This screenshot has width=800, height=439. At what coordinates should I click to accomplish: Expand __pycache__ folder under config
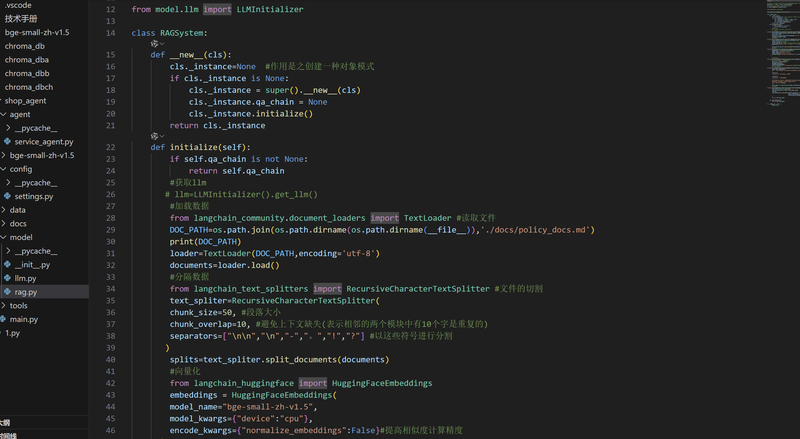pos(8,183)
